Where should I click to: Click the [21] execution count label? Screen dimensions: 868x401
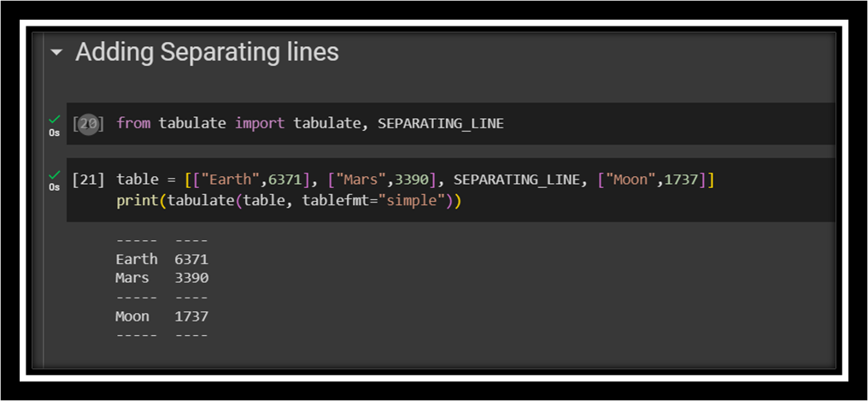coord(88,180)
